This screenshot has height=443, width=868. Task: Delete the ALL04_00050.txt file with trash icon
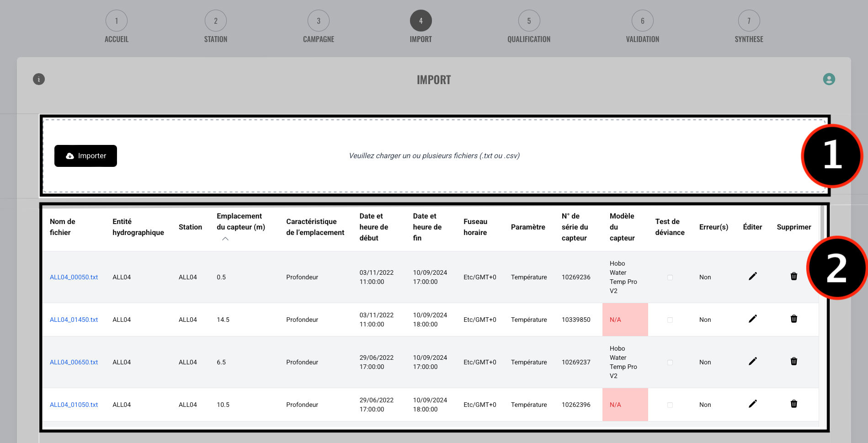(794, 276)
